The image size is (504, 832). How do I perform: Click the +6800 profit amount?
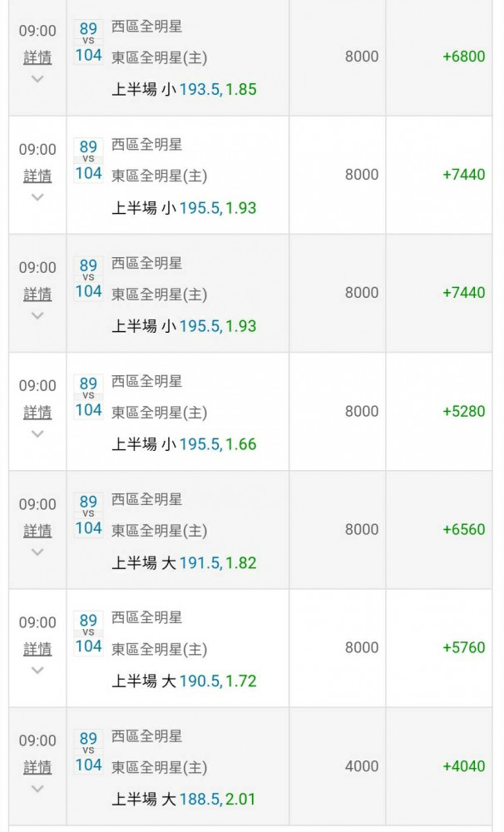pyautogui.click(x=464, y=57)
